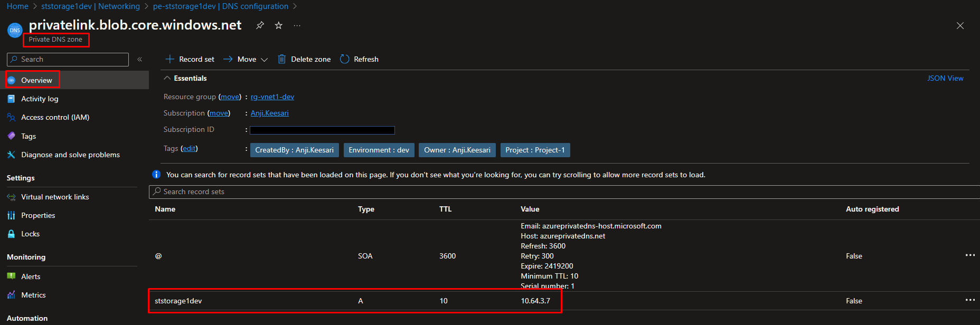Collapse the Essentials section
This screenshot has height=325, width=980.
185,78
